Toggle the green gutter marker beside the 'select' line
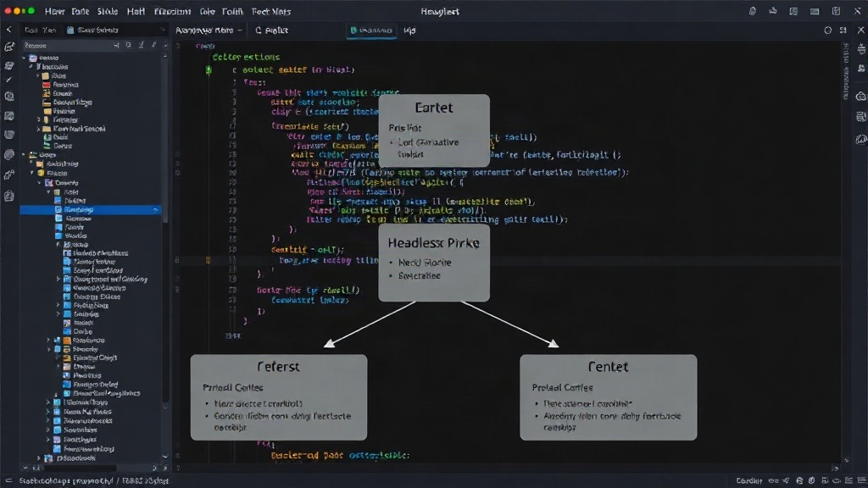The width and height of the screenshot is (868, 488). (x=209, y=69)
